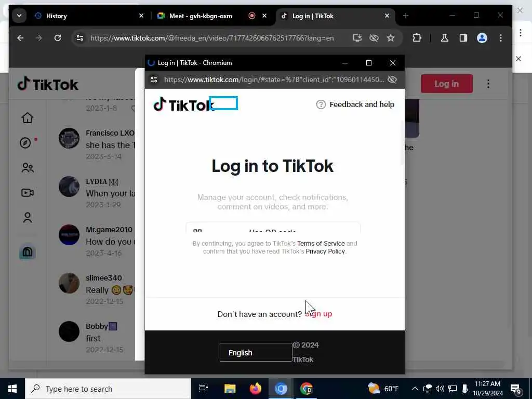
Task: Choose the Use QR code login option
Action: pyautogui.click(x=273, y=228)
